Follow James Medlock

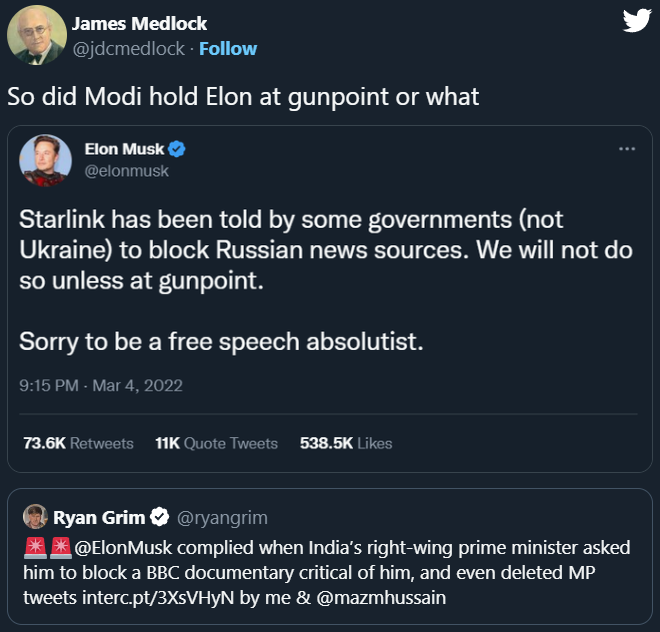pyautogui.click(x=228, y=48)
